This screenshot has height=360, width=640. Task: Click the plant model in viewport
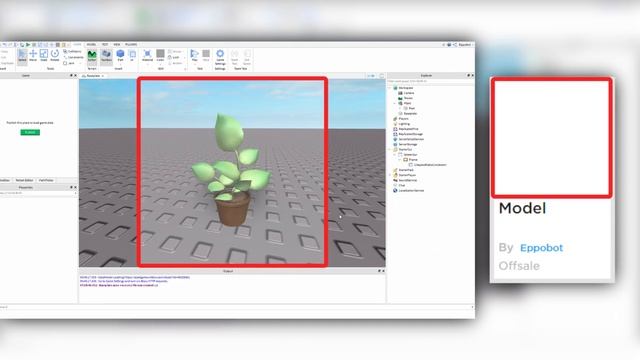click(231, 169)
